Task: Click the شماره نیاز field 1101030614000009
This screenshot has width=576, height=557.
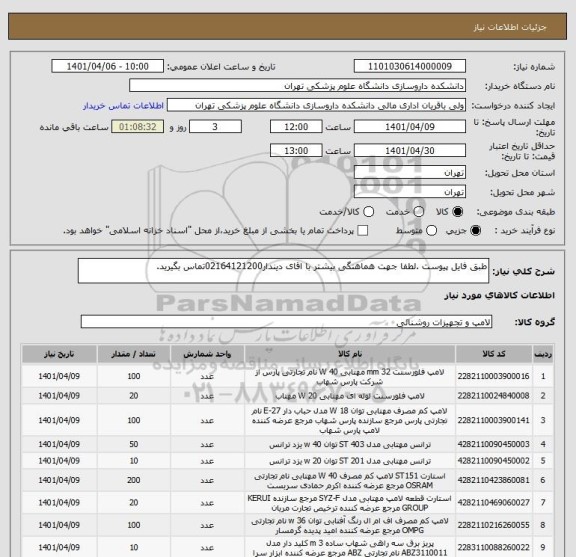Action: [410, 67]
